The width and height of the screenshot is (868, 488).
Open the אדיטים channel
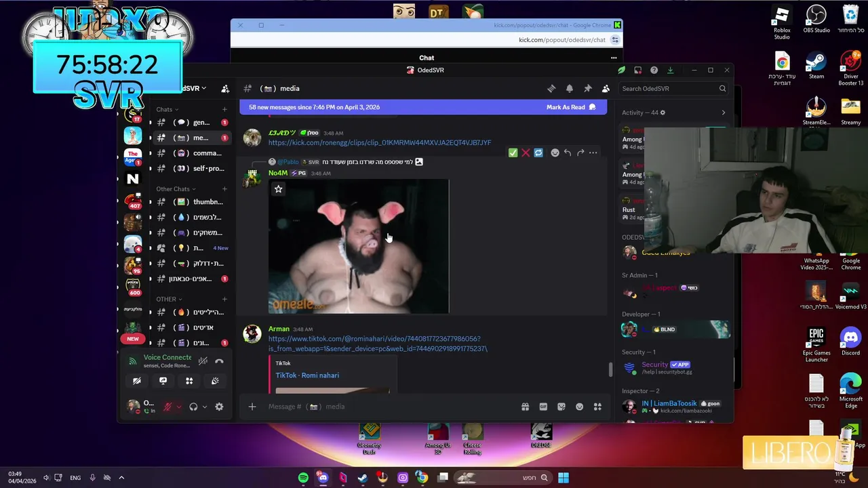192,328
